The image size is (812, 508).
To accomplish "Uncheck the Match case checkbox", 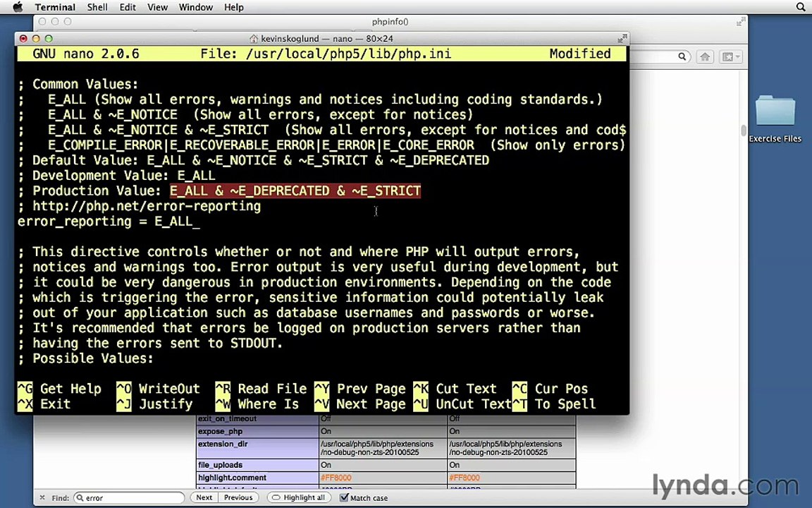I will 344,497.
